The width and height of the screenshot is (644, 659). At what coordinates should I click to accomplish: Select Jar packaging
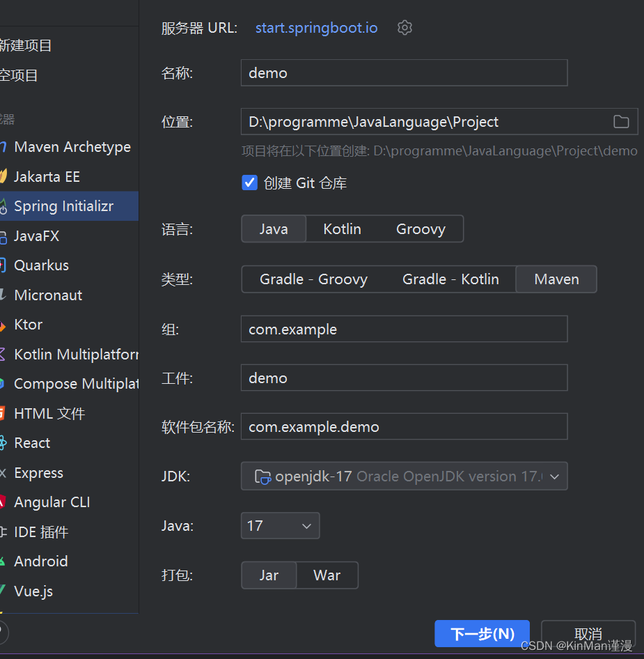pos(269,575)
